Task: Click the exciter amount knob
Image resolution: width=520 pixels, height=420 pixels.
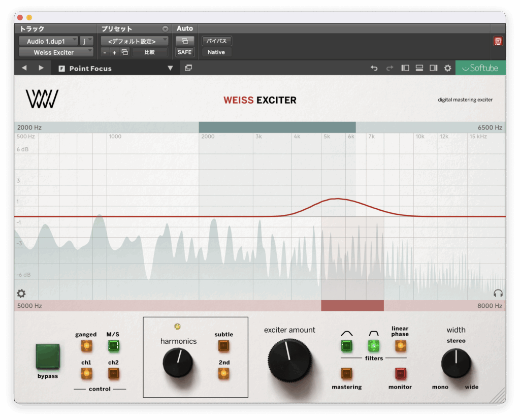Action: (290, 360)
